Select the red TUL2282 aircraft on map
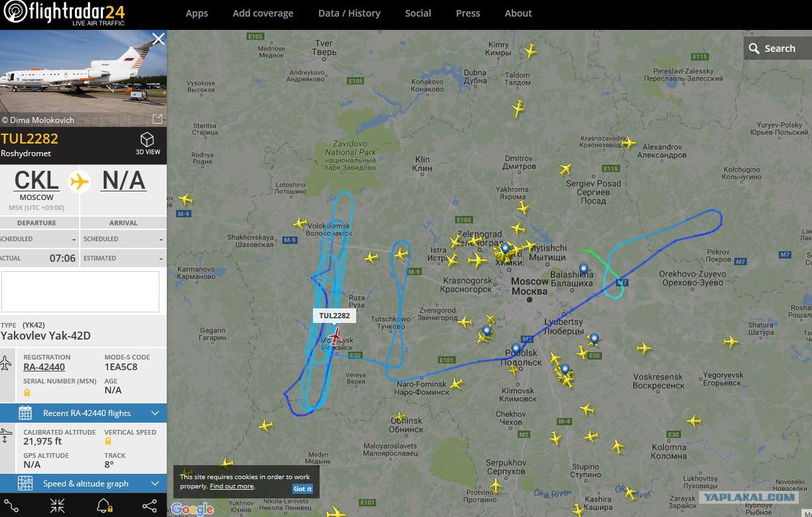This screenshot has width=812, height=517. (x=336, y=336)
